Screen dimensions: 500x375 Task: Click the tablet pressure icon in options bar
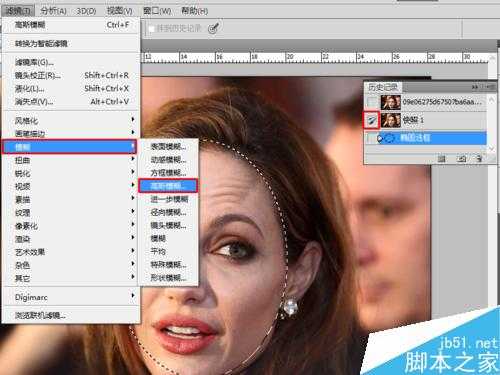point(214,28)
